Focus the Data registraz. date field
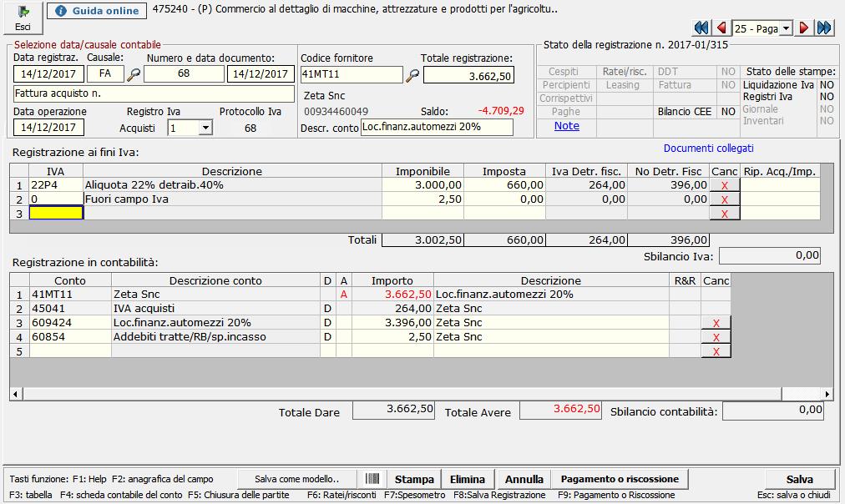This screenshot has height=504, width=845. tap(48, 73)
